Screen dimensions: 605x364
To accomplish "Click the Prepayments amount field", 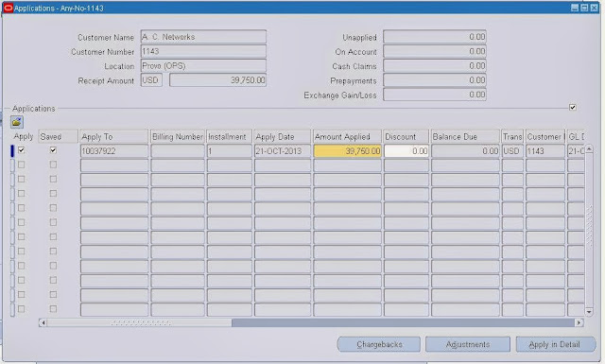I will pos(435,80).
